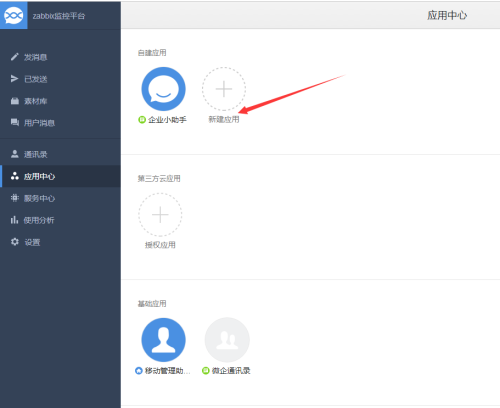Click the gear icon beside 设置

point(15,242)
